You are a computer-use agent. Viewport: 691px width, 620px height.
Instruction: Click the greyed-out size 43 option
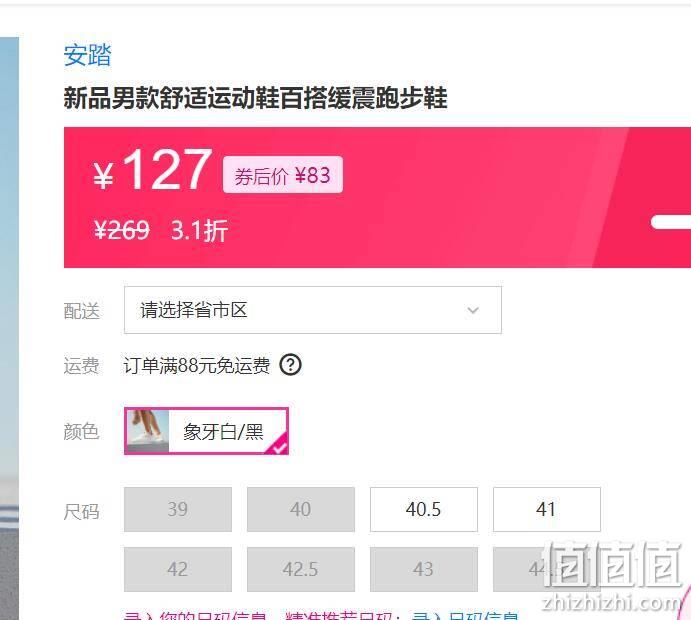coord(424,569)
